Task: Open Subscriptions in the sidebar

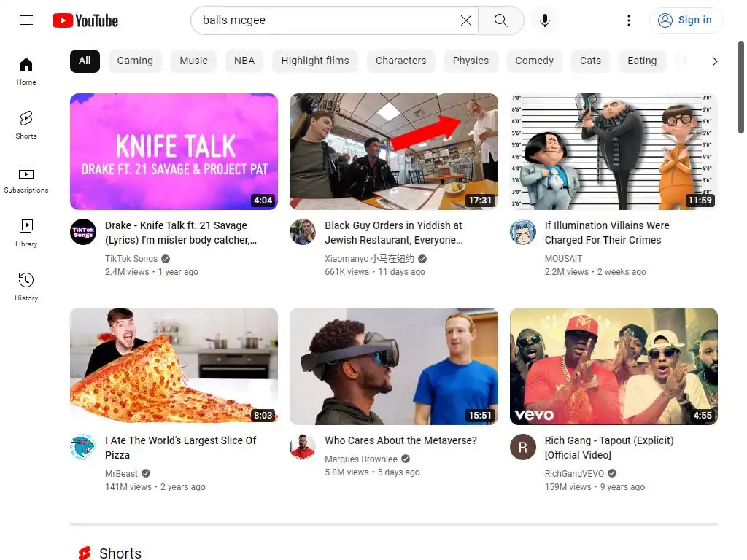Action: pyautogui.click(x=26, y=179)
